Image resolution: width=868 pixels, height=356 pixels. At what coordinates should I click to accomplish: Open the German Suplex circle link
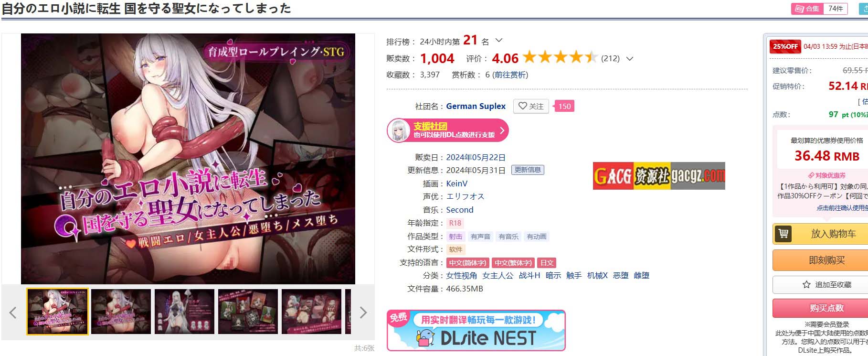(476, 106)
